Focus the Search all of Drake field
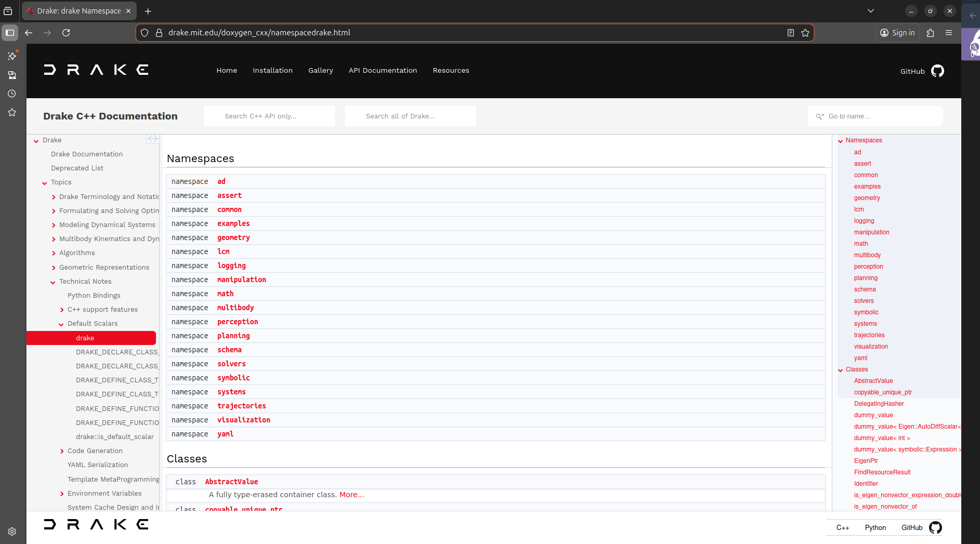This screenshot has height=544, width=980. (411, 116)
